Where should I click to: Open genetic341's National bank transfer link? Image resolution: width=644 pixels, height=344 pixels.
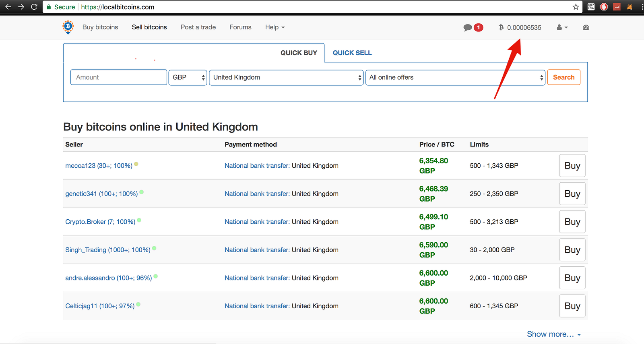point(257,194)
